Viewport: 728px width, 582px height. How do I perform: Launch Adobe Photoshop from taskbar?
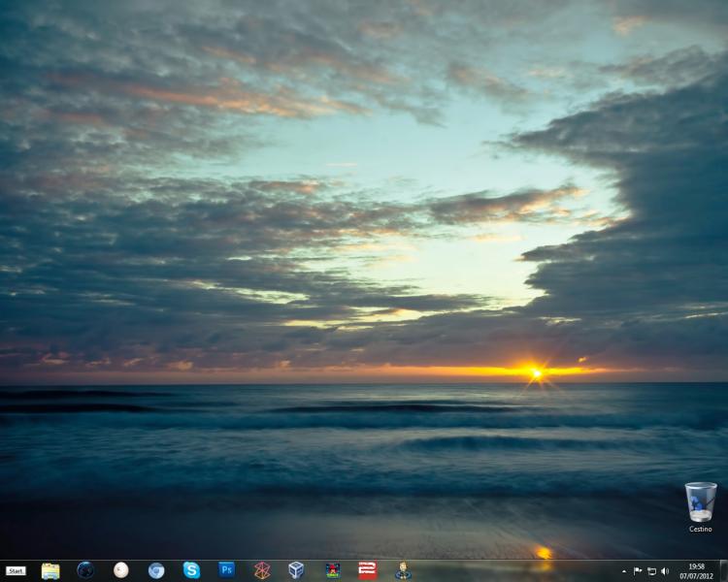226,569
